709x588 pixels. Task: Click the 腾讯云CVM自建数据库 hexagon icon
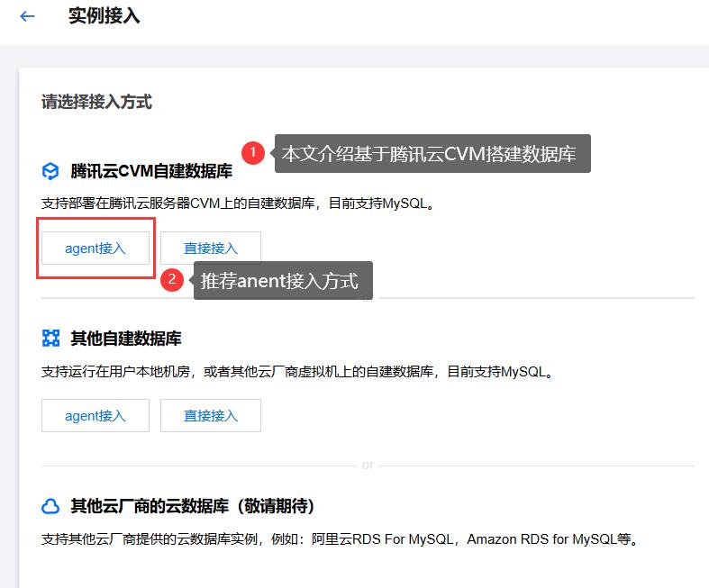50,171
